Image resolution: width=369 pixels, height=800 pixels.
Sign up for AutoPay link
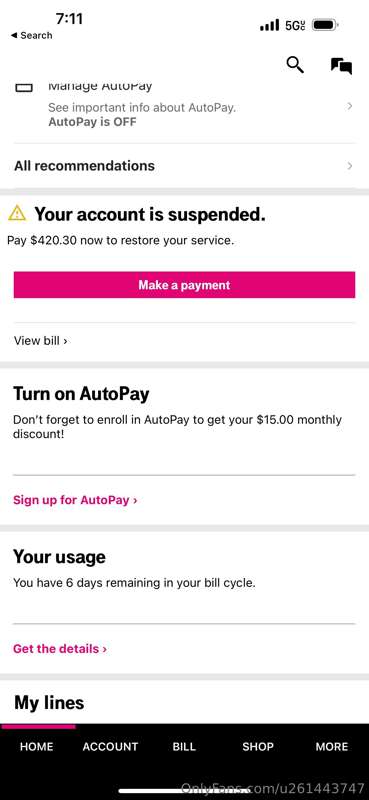(75, 499)
